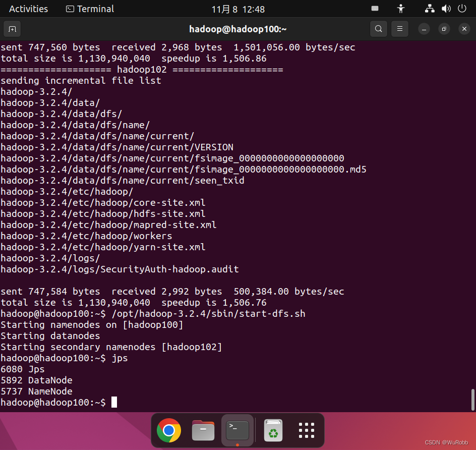The height and width of the screenshot is (450, 476).
Task: Click the 'hadoop-3.2.4/data/dfs/' line
Action: tap(62, 114)
